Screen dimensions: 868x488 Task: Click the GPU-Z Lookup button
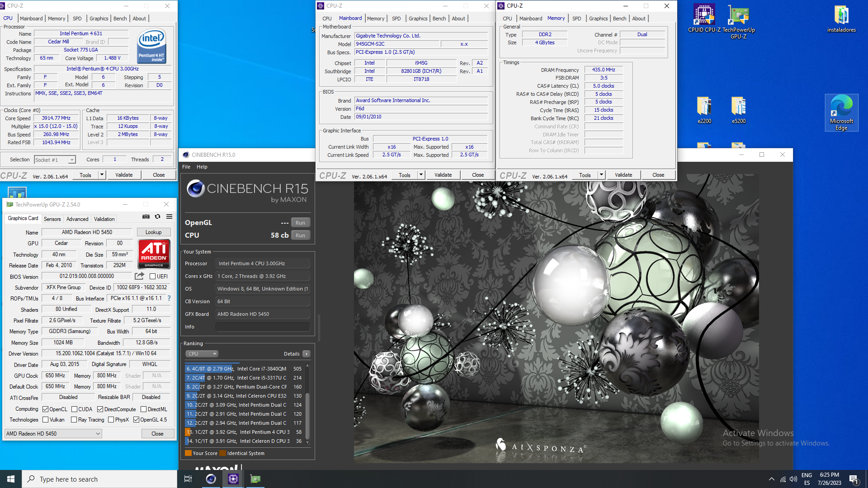[153, 232]
